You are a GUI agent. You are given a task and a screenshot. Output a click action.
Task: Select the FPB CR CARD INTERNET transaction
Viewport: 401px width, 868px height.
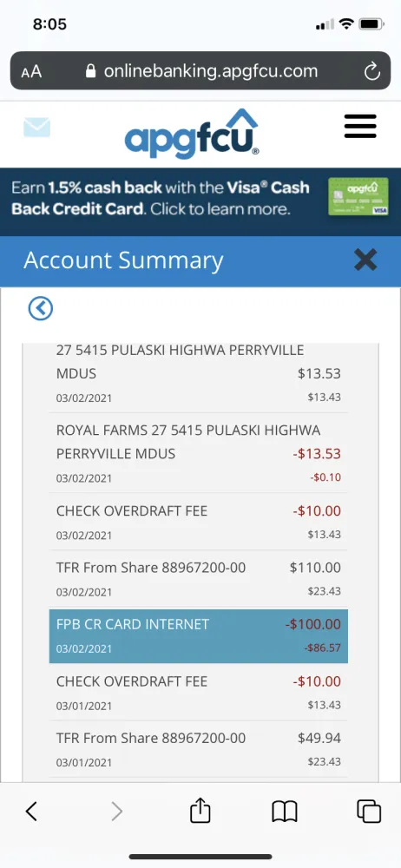tap(198, 635)
